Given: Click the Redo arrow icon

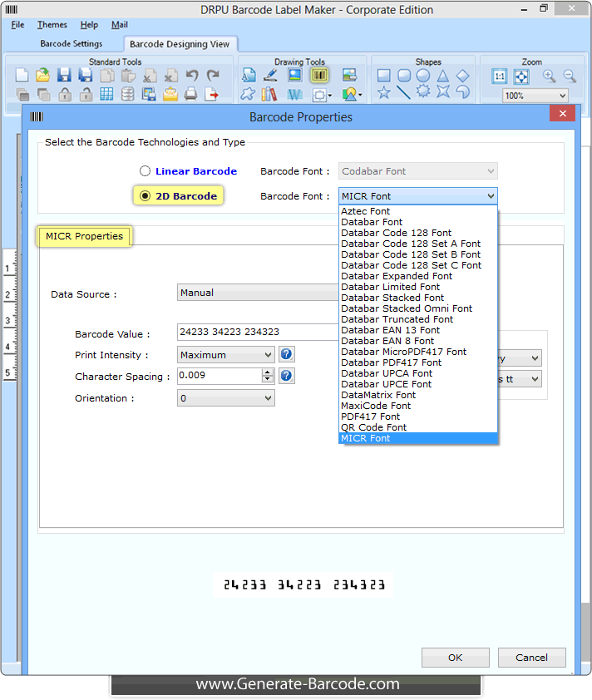Looking at the screenshot, I should tap(214, 76).
